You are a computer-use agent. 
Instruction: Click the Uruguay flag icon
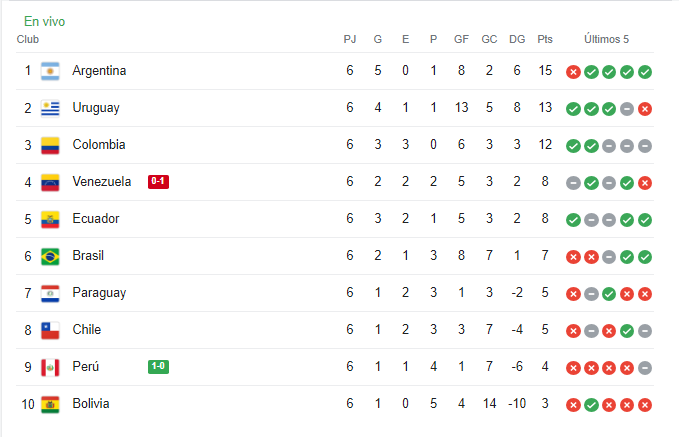(50, 108)
